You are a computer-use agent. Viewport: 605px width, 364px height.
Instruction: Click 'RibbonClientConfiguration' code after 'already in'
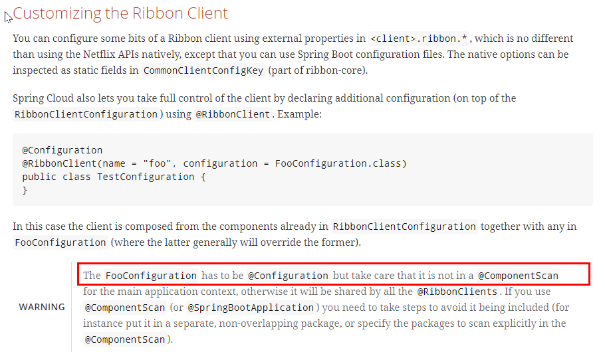[x=404, y=227]
